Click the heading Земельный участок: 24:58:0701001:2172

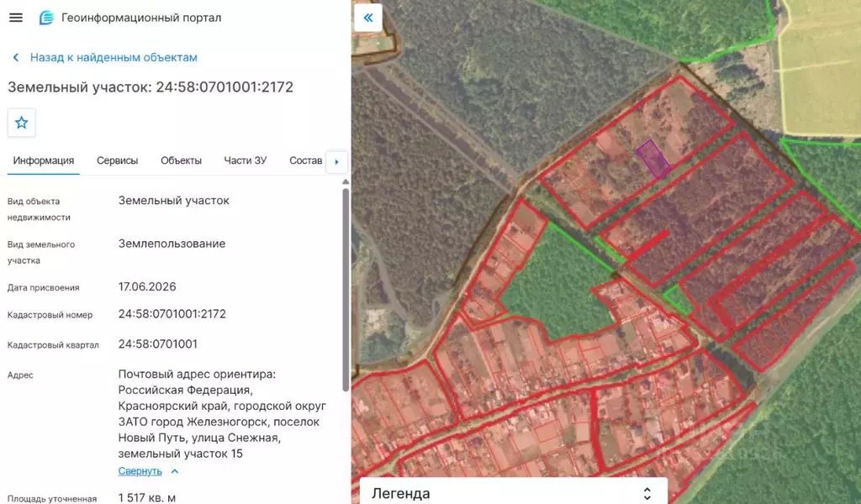(151, 87)
